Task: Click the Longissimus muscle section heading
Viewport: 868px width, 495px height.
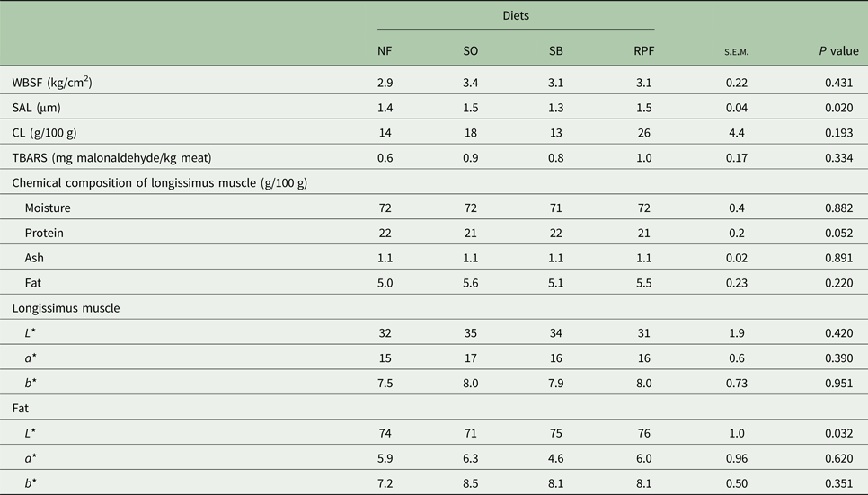Action: tap(66, 307)
